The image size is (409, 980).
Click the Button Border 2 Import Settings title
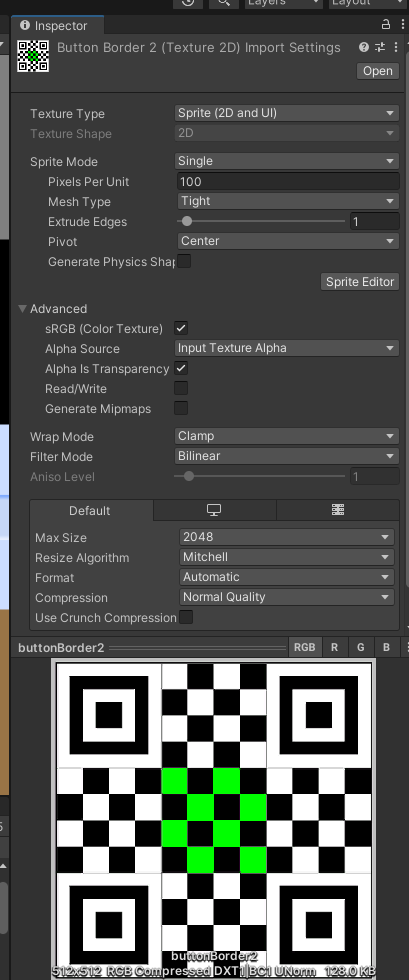point(199,48)
